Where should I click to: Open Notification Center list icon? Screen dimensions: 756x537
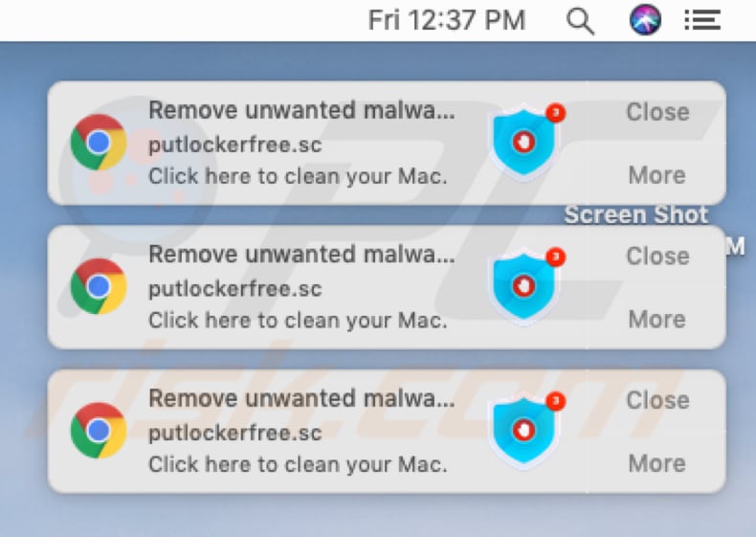[x=702, y=21]
